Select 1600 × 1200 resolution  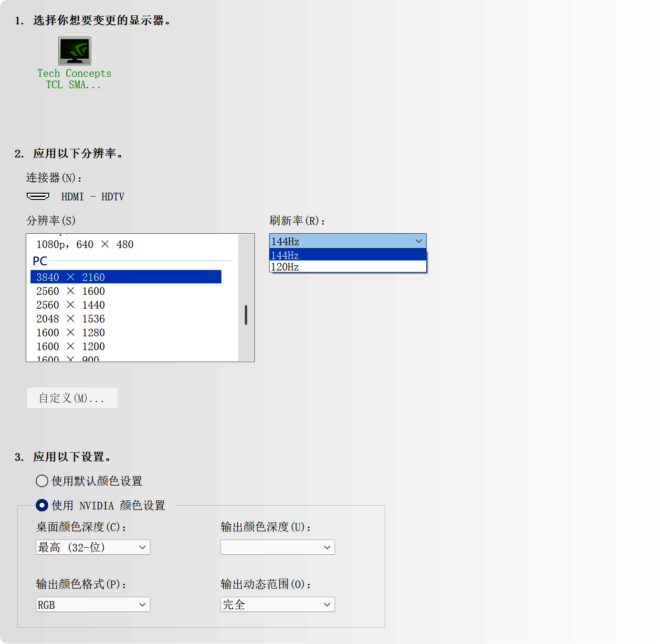(x=71, y=346)
